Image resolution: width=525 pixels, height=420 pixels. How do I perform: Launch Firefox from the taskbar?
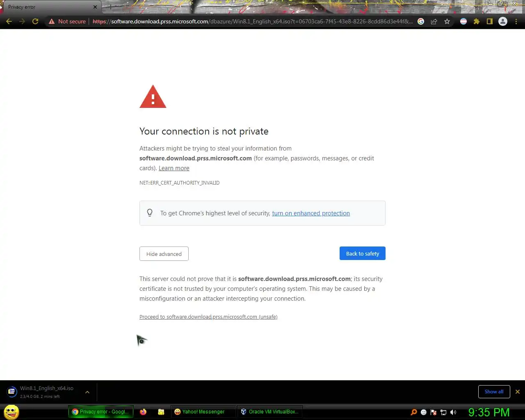click(x=143, y=412)
